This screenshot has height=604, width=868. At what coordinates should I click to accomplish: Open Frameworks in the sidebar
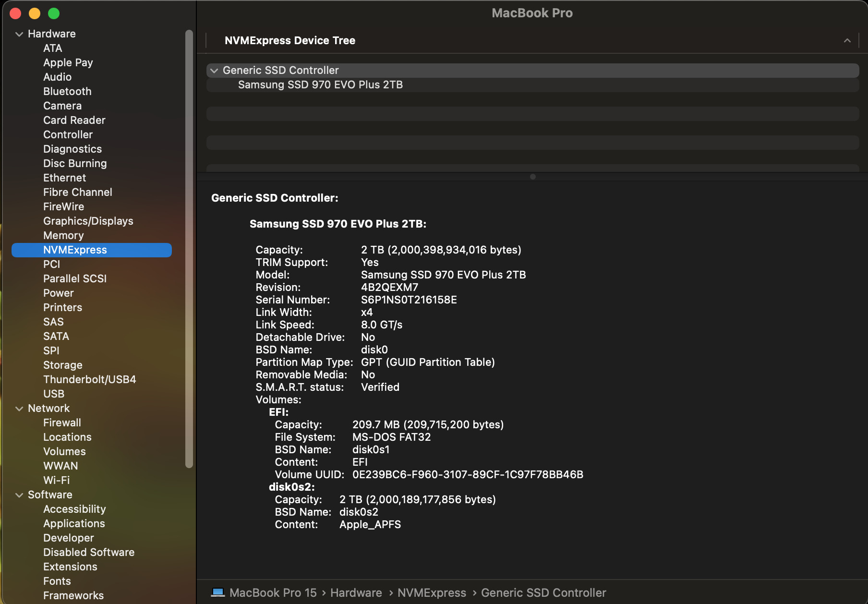(x=73, y=595)
